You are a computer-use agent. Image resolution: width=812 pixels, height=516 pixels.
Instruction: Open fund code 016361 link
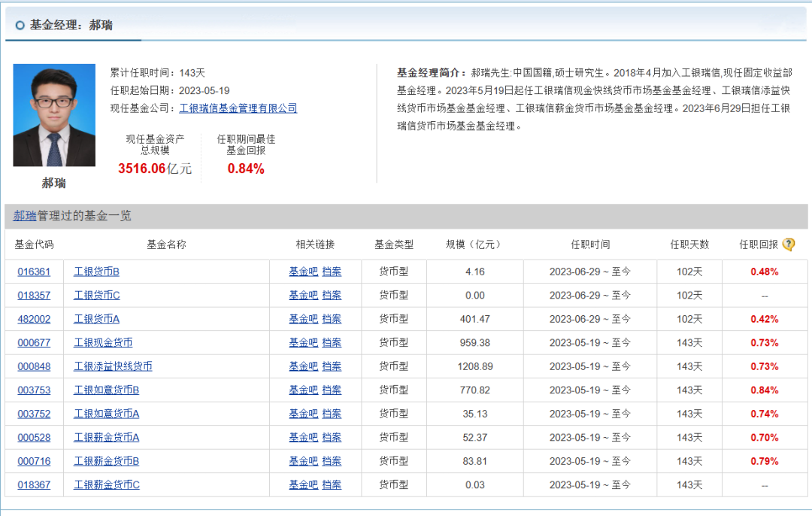coord(34,272)
